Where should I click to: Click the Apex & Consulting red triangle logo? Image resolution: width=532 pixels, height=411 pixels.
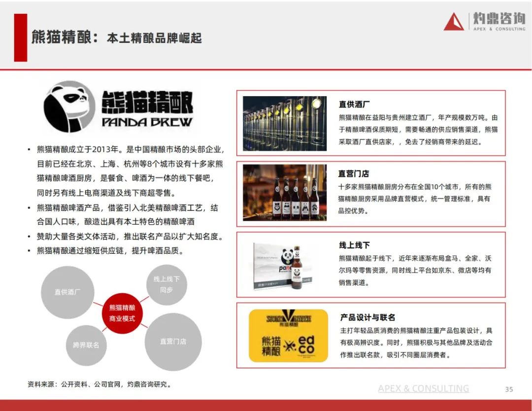point(454,21)
